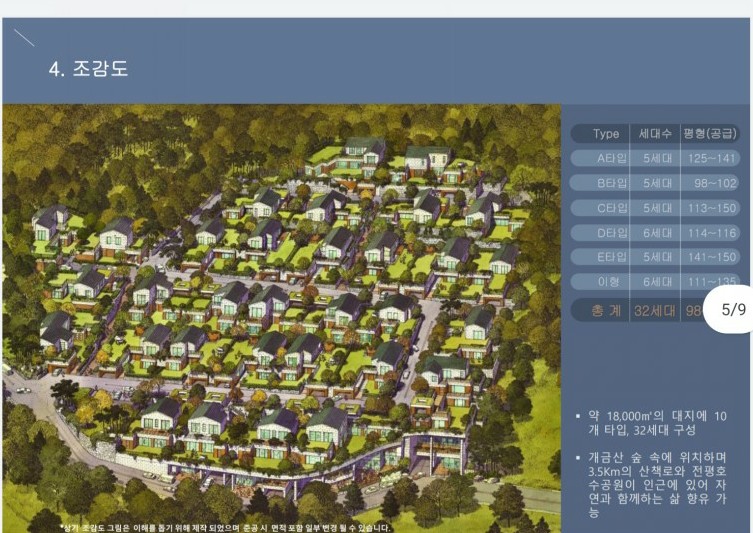The image size is (753, 533).
Task: Select the '총 계' total row label
Action: (x=606, y=311)
